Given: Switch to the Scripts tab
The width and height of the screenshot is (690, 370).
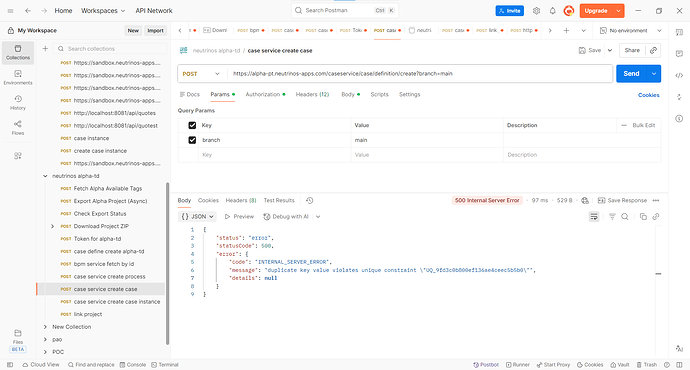Looking at the screenshot, I should (x=379, y=95).
